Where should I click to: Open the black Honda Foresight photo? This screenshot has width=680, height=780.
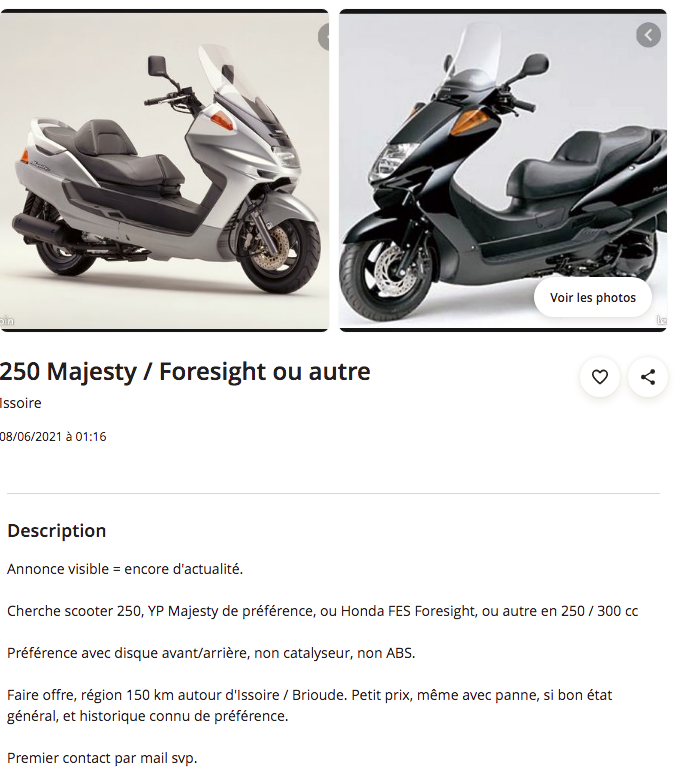(503, 170)
